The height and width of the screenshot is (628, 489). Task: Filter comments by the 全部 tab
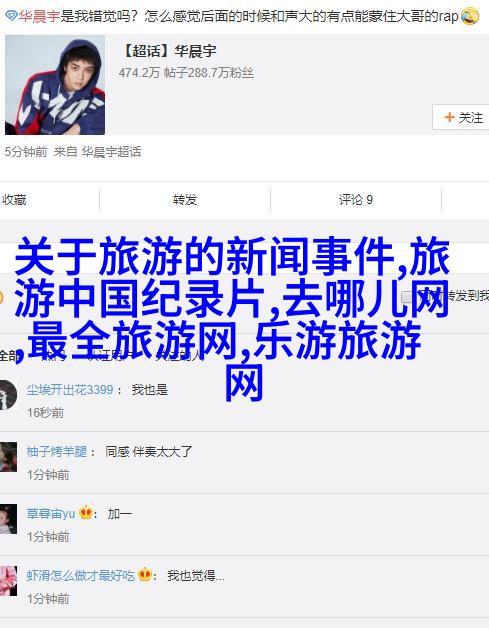[x=9, y=355]
